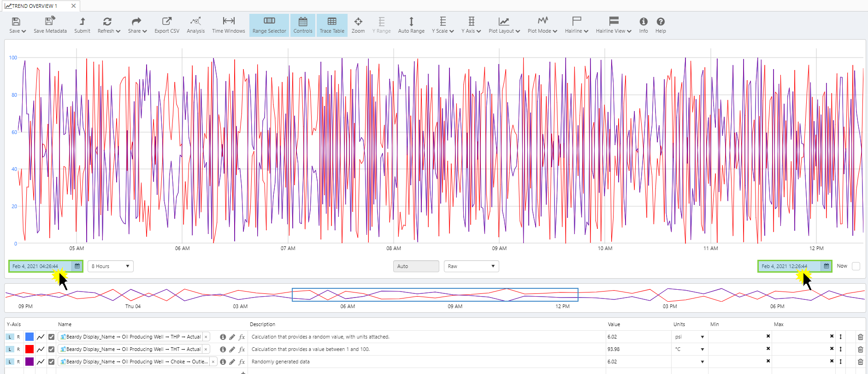868x374 pixels.
Task: Switch to the Trend Overview 1 tab
Action: coord(35,6)
